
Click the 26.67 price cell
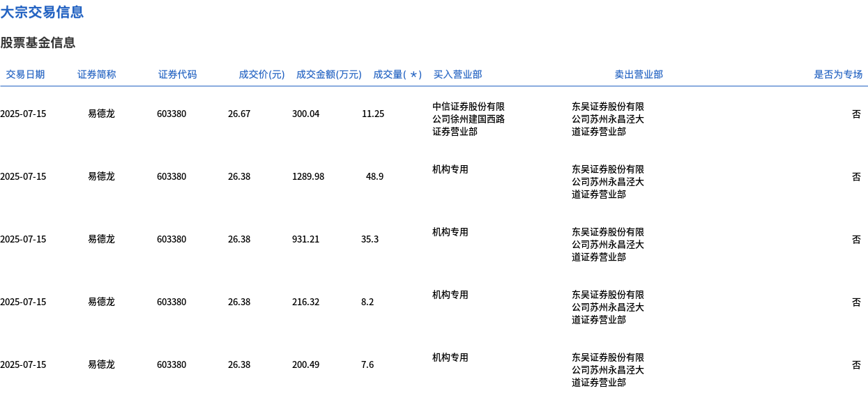point(239,114)
